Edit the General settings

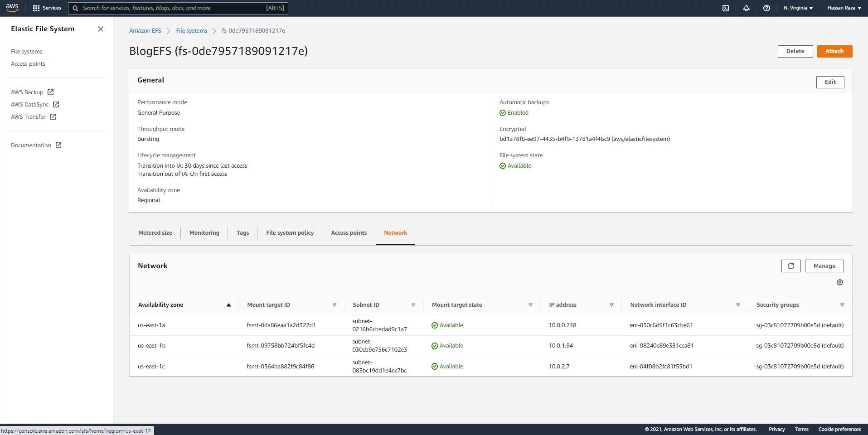point(830,82)
